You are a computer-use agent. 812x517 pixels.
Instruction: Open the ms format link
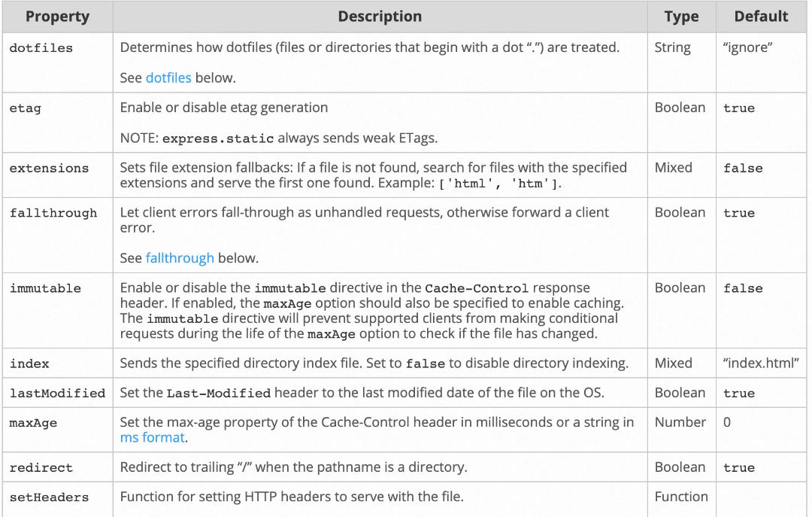click(152, 437)
